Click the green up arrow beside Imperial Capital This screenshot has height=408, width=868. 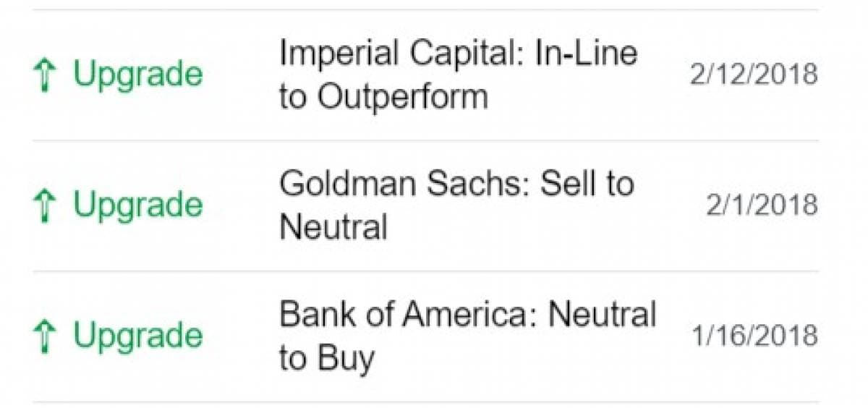coord(45,75)
